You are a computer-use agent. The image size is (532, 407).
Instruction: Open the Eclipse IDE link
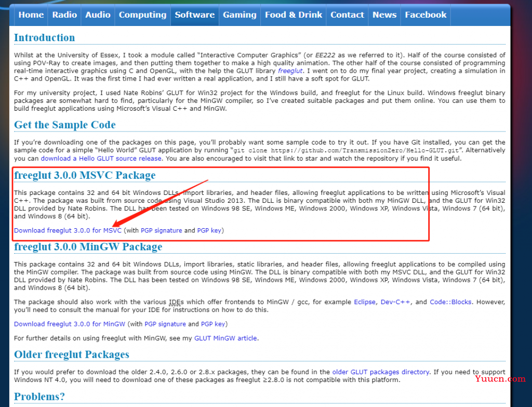364,302
